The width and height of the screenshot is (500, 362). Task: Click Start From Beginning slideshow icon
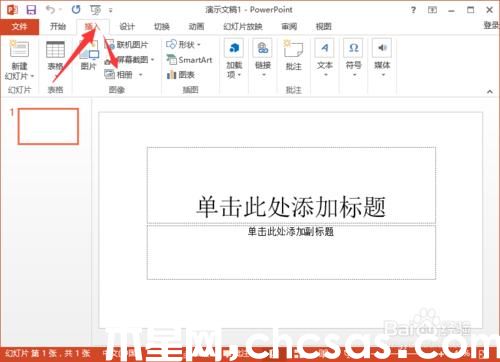[95, 10]
